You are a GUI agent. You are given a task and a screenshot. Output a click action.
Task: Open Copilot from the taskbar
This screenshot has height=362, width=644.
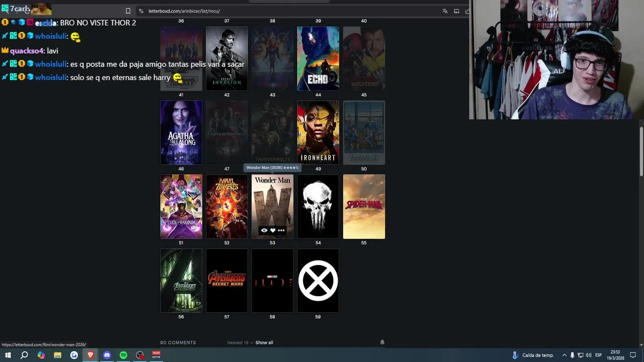coord(41,355)
